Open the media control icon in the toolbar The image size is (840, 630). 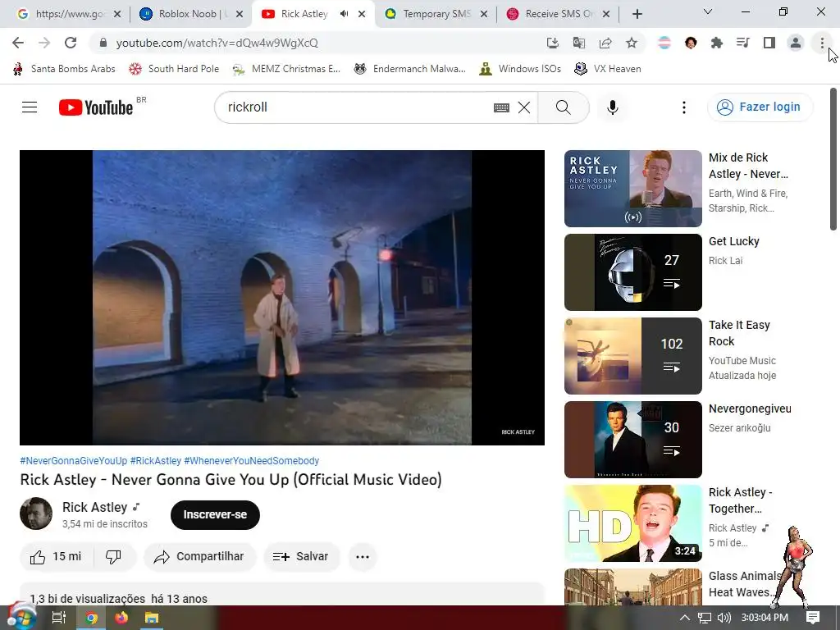point(743,43)
